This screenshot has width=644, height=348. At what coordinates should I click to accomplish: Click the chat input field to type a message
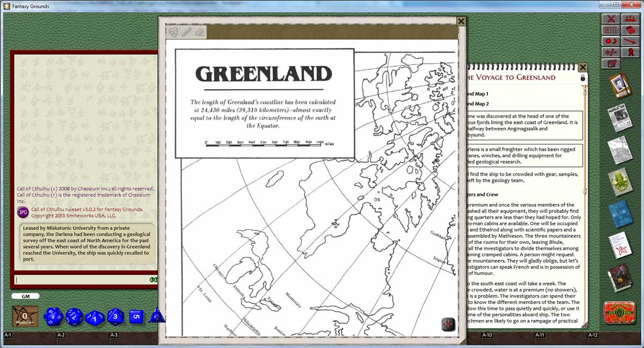(80, 280)
